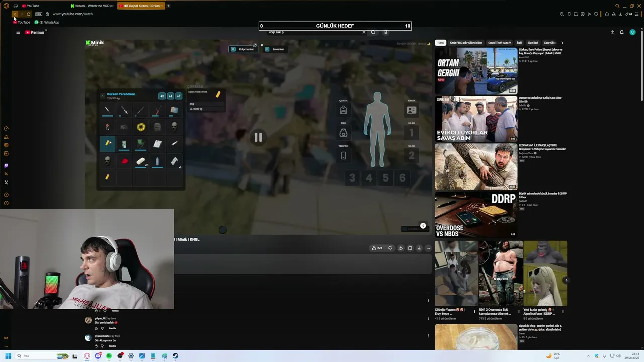The width and height of the screenshot is (644, 362).
Task: Open the YouTube tab in browser
Action: click(43, 6)
